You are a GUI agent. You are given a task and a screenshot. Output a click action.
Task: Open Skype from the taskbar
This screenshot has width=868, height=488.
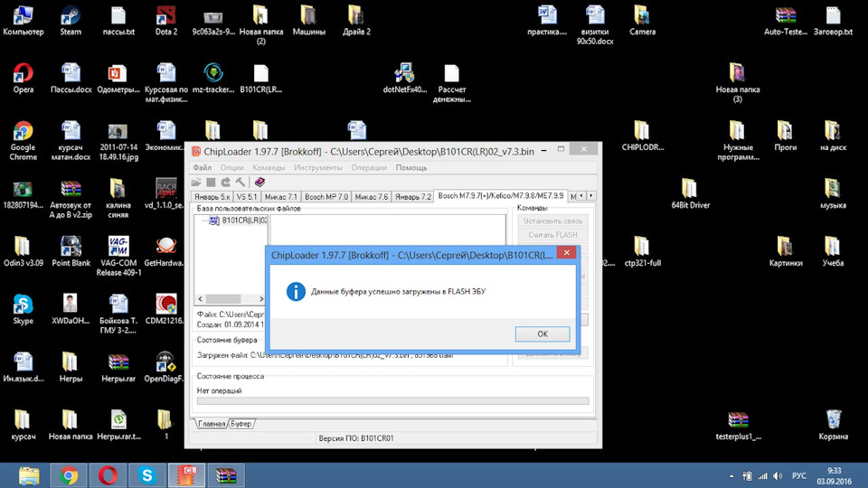tap(147, 475)
